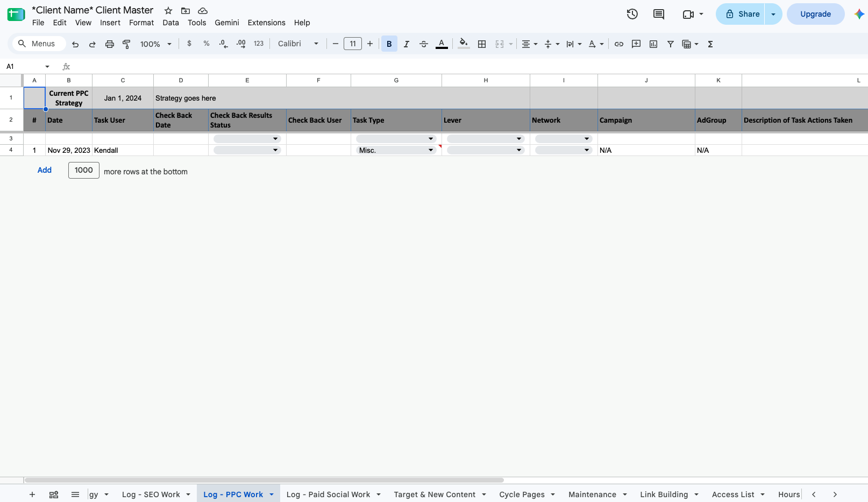Click the Add rows link
The height and width of the screenshot is (502, 868).
[x=45, y=170]
